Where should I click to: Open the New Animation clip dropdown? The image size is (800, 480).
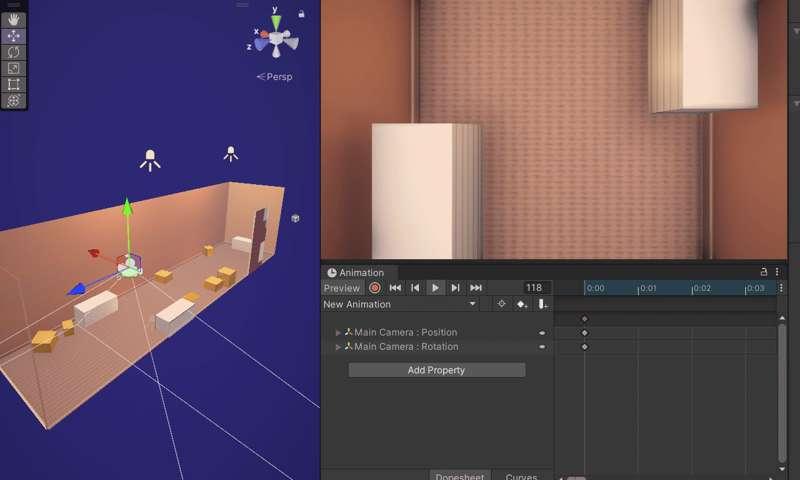coord(400,304)
